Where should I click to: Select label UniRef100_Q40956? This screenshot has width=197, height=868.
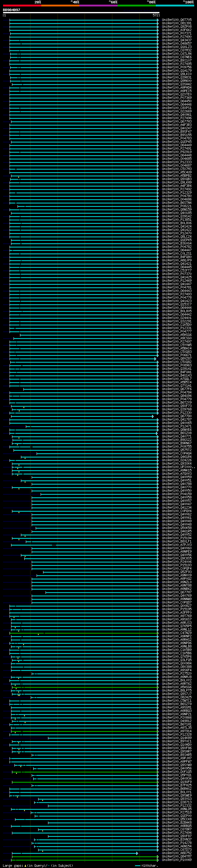pos(177,769)
